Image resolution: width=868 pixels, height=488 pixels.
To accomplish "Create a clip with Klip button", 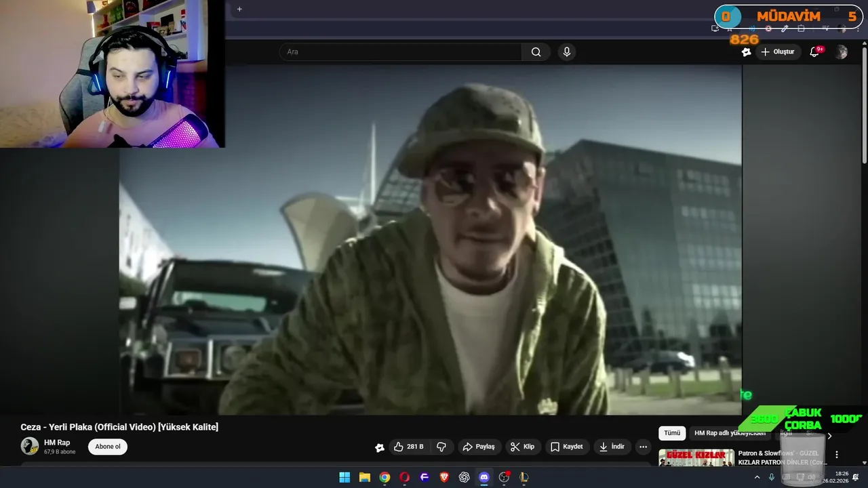I will (x=523, y=447).
